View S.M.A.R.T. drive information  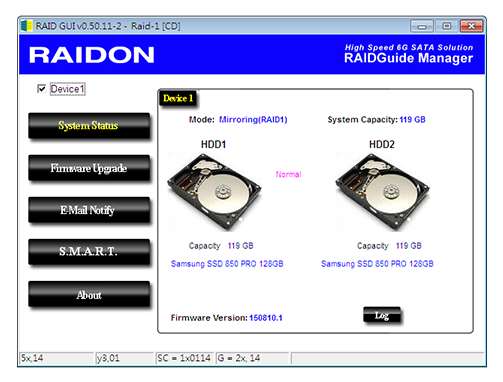89,252
